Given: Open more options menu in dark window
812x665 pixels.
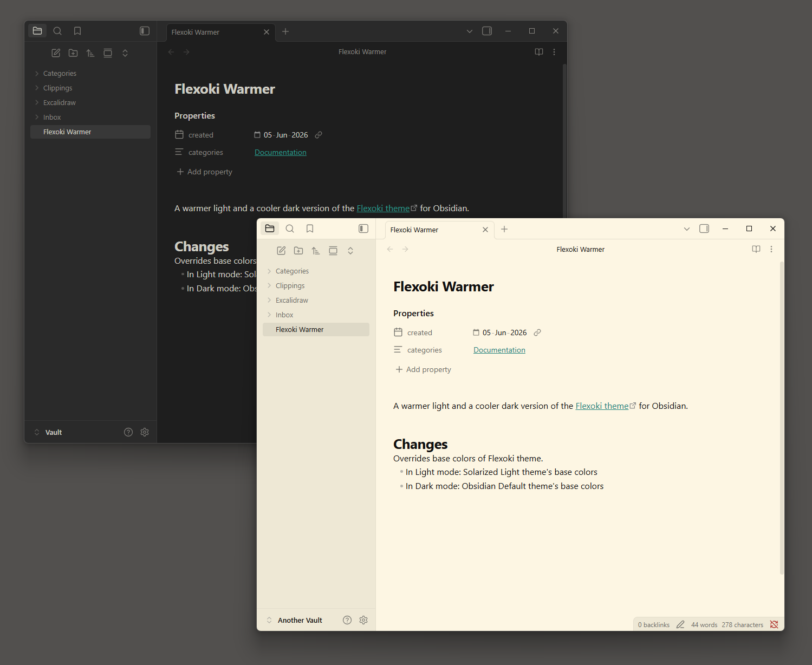Looking at the screenshot, I should 554,52.
